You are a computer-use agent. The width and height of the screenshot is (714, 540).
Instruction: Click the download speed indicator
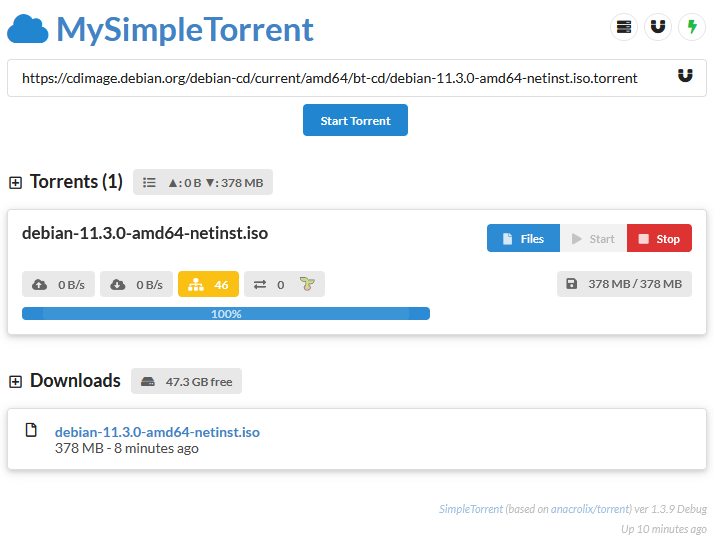[x=136, y=284]
